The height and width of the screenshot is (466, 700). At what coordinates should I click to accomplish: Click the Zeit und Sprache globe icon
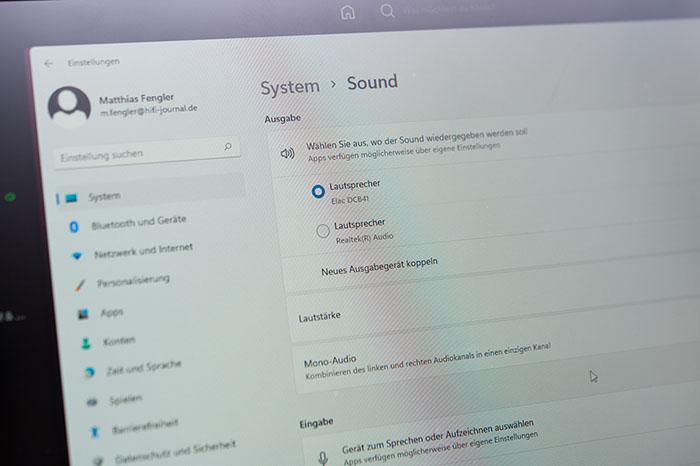pos(89,372)
